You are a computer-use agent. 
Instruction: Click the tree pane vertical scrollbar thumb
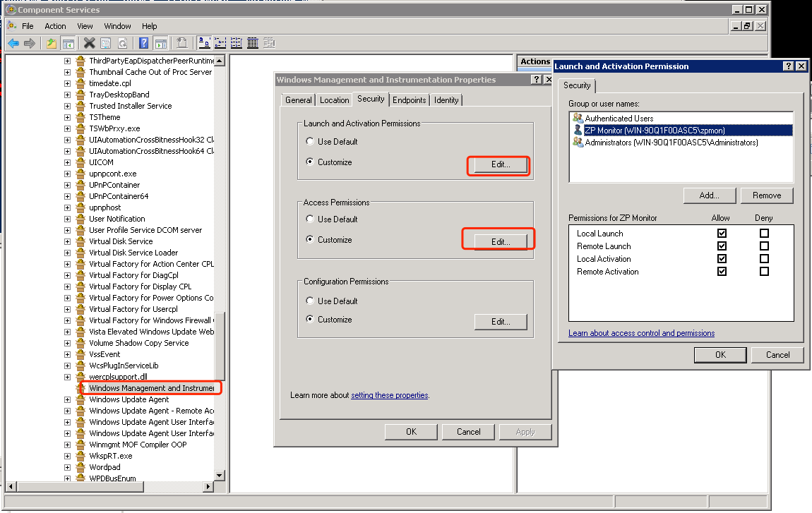[220, 346]
